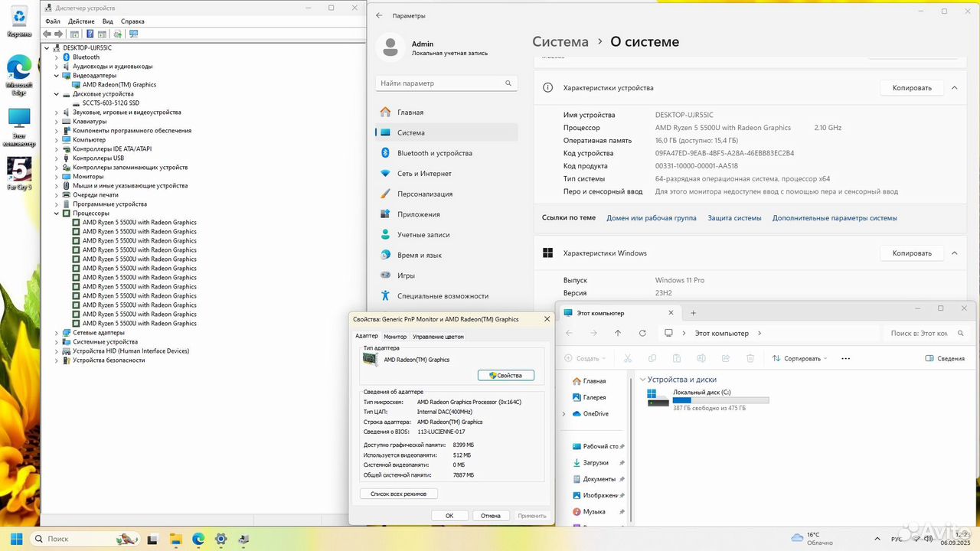Open the Сортировать dropdown in Explorer

click(x=801, y=358)
